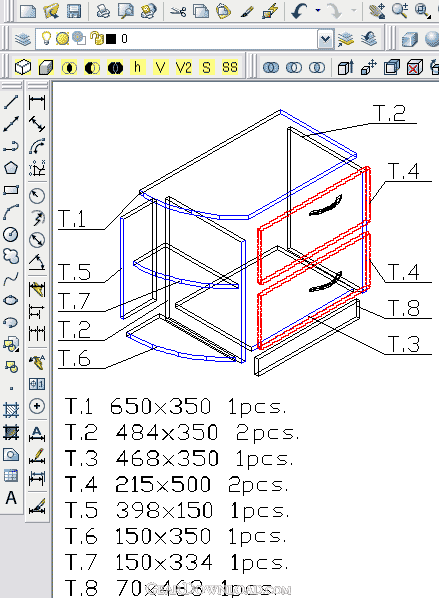Cut selection with the scissors icon

coord(178,11)
